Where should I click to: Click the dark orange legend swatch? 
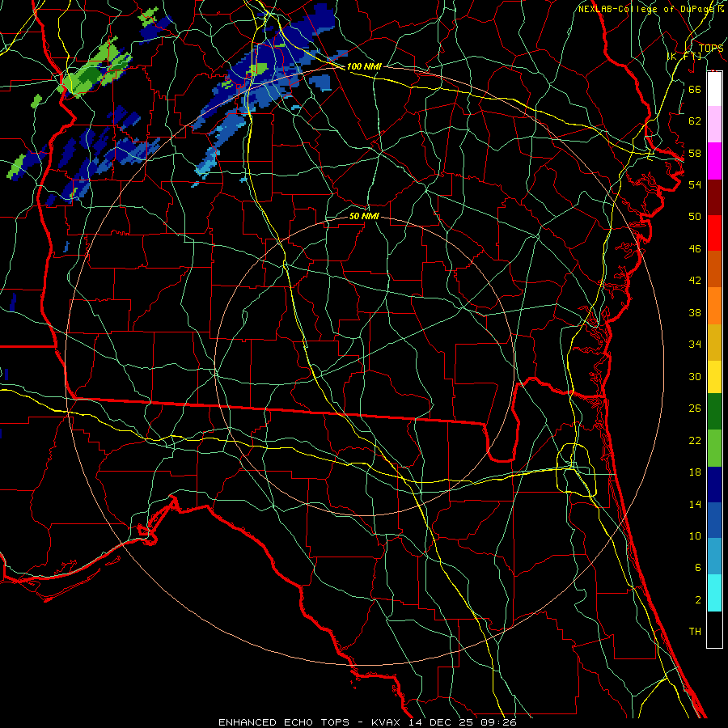[714, 269]
